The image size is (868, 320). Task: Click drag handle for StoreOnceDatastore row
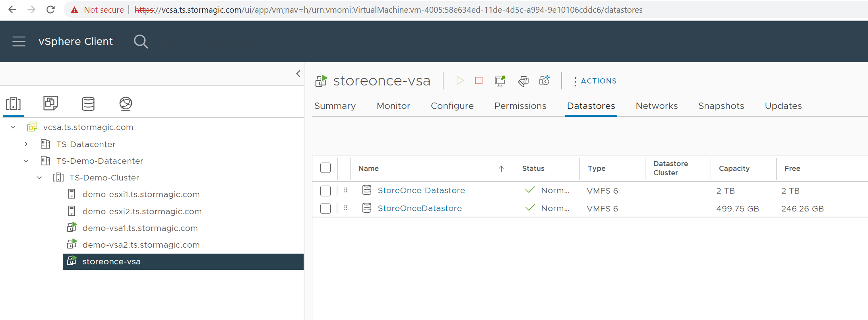(346, 208)
